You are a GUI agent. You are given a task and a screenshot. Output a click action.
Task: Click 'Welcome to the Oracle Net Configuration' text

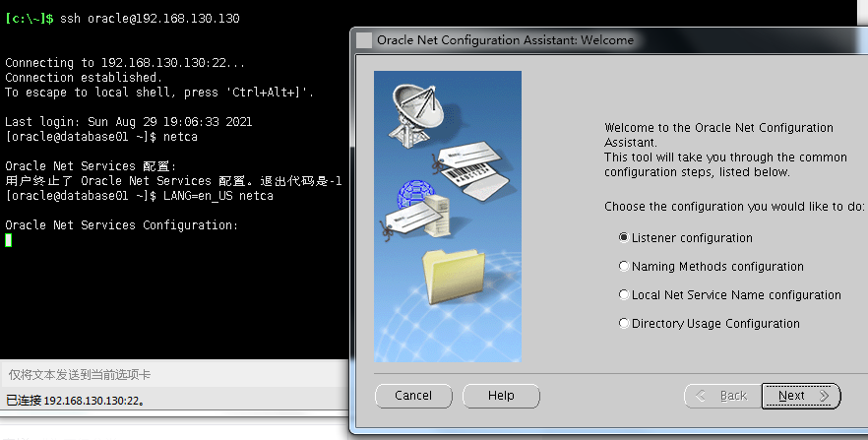(x=718, y=128)
